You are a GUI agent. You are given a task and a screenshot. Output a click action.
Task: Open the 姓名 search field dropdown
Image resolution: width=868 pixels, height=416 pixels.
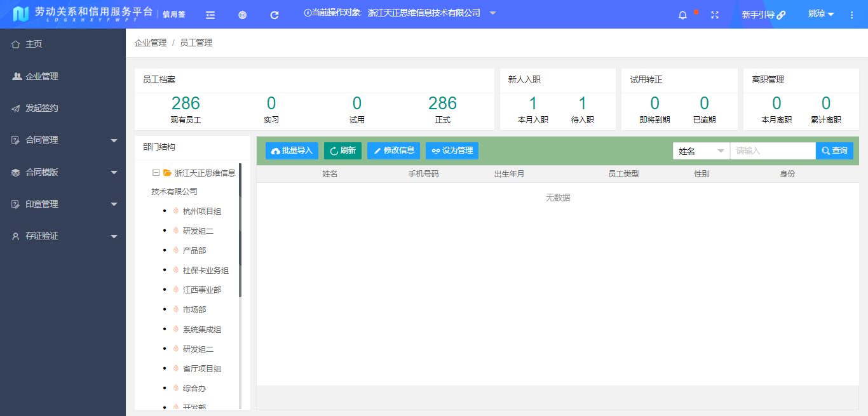click(x=702, y=151)
